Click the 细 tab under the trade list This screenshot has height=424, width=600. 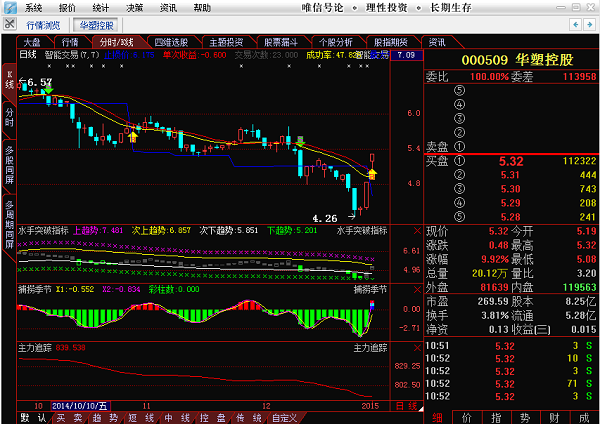coord(437,416)
